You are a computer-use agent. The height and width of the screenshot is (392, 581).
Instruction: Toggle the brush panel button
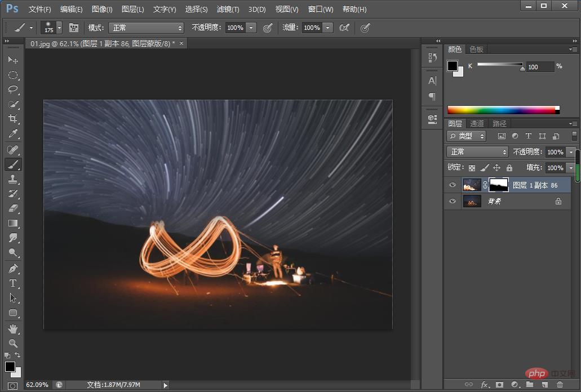pyautogui.click(x=74, y=28)
